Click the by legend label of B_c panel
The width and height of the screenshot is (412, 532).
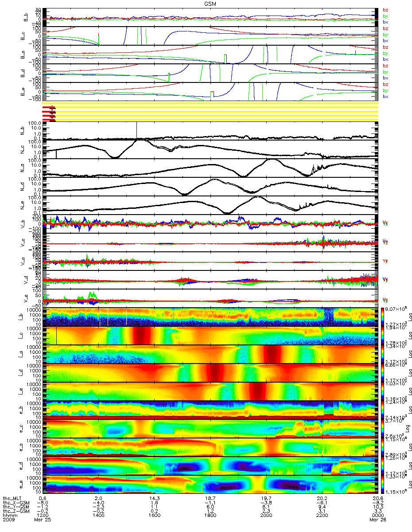coord(385,35)
